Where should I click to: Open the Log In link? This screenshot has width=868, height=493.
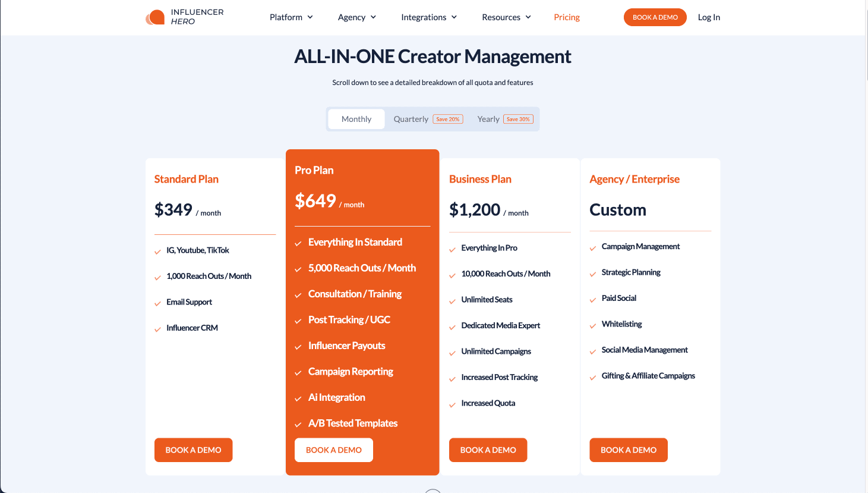click(x=709, y=17)
